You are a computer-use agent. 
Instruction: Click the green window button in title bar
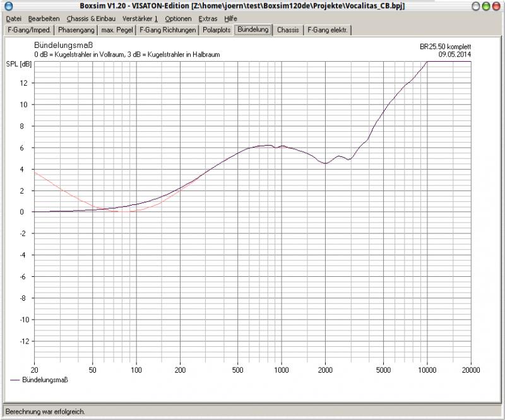click(x=486, y=6)
